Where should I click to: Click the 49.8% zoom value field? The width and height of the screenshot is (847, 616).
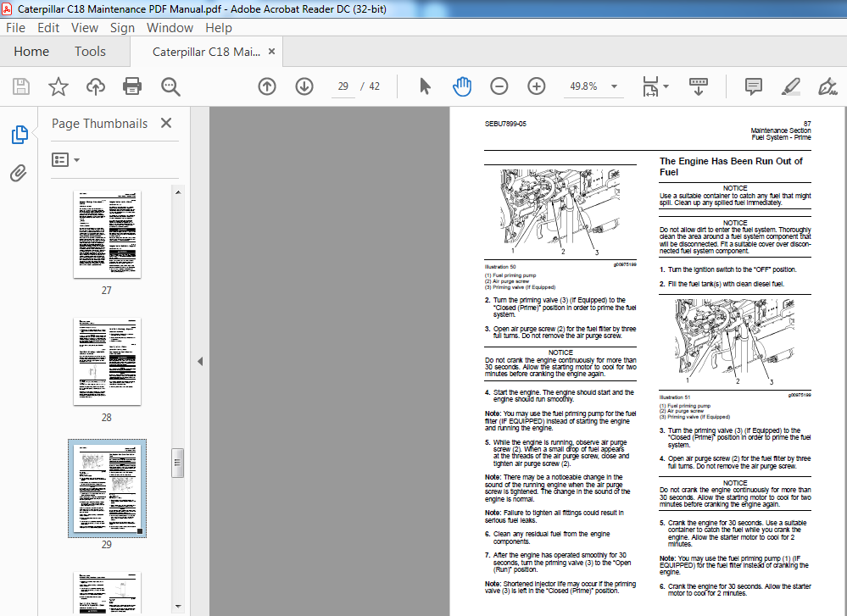(583, 86)
